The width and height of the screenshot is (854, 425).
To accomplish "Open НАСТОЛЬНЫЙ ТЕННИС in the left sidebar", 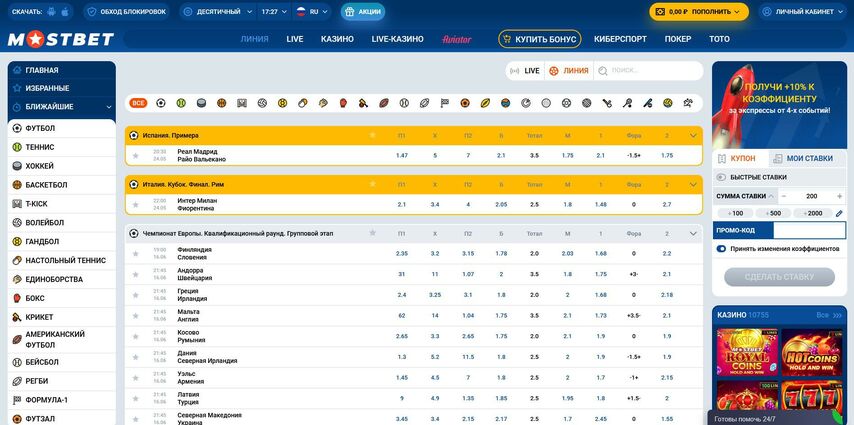I will pos(62,260).
